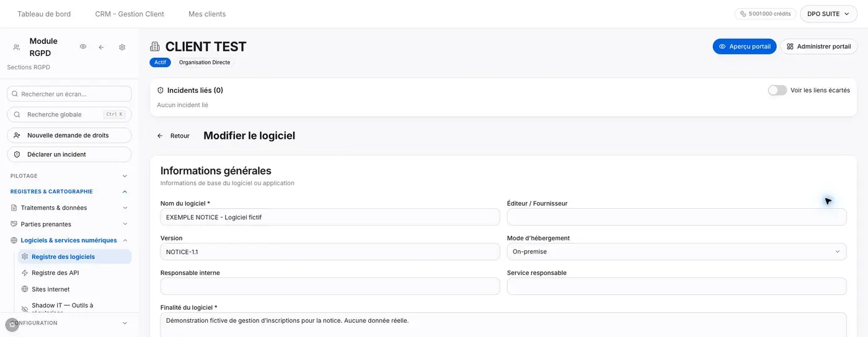
Task: Click the building icon beside CLIENT TEST
Action: point(155,46)
